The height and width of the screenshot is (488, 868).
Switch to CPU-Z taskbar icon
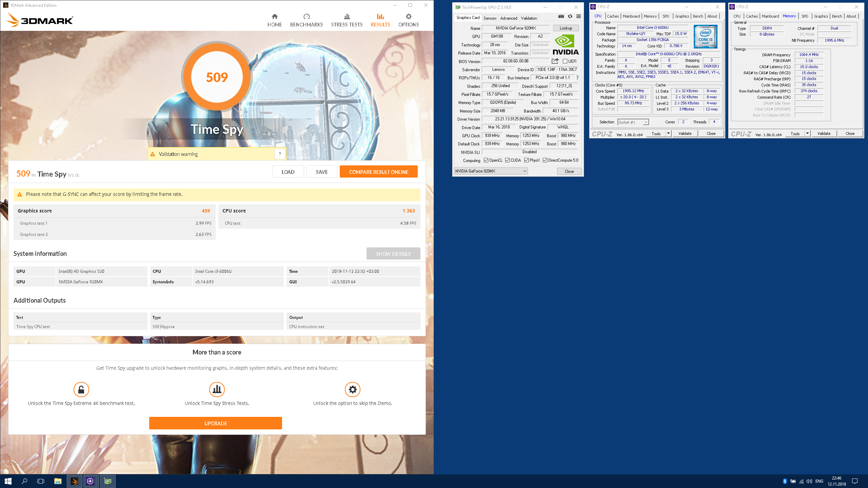click(91, 481)
